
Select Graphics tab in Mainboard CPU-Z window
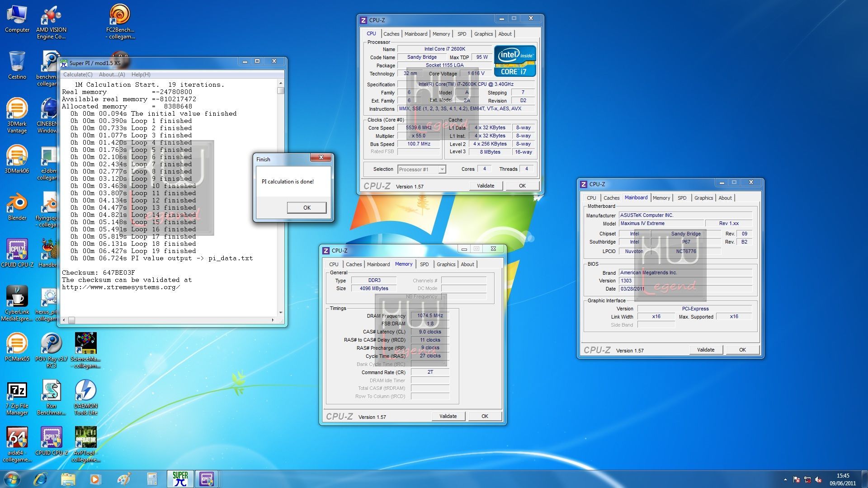[x=703, y=198]
